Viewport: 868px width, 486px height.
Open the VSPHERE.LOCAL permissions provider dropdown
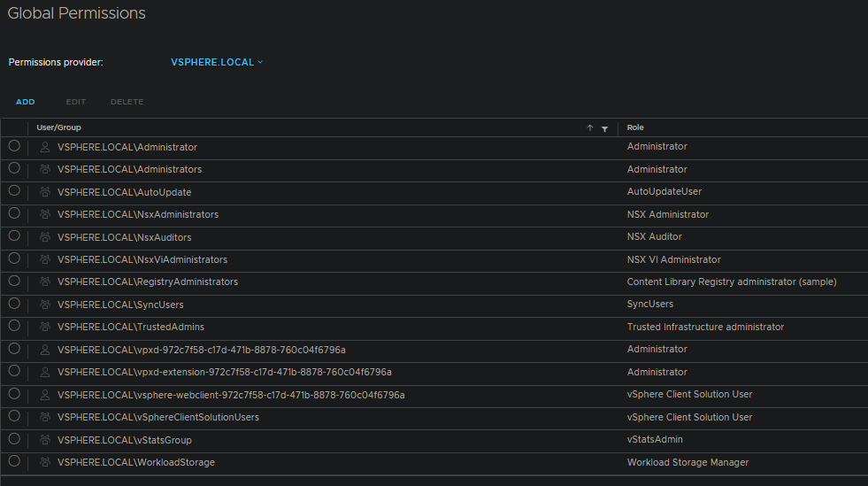217,62
